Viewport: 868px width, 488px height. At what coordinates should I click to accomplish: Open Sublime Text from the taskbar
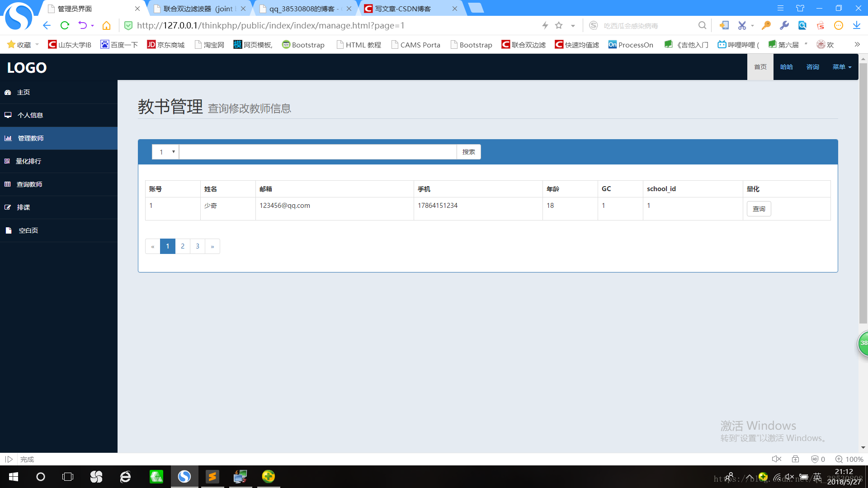[x=212, y=477]
